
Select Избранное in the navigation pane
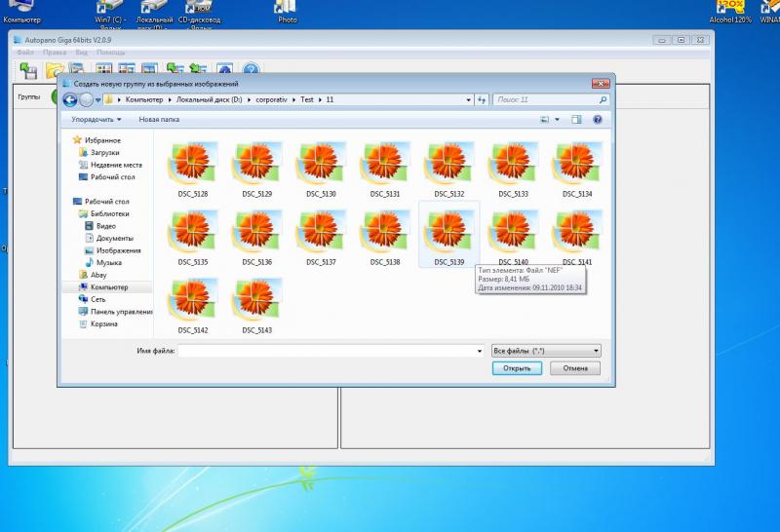[97, 140]
